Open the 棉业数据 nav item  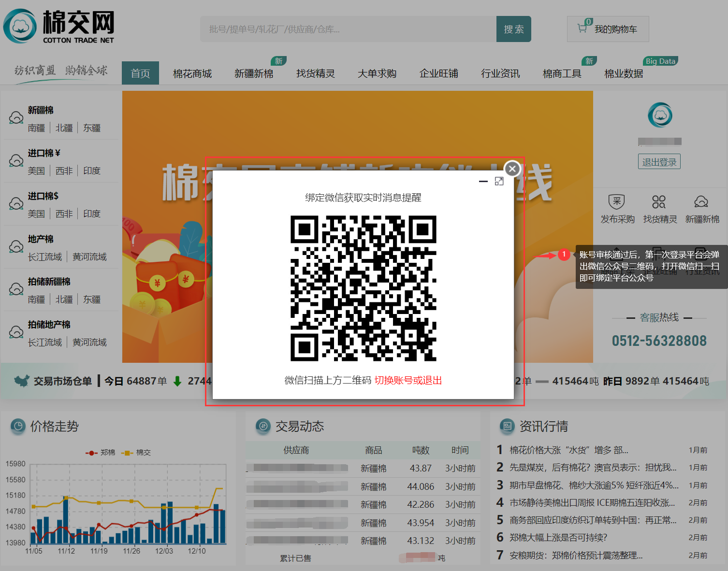(624, 73)
